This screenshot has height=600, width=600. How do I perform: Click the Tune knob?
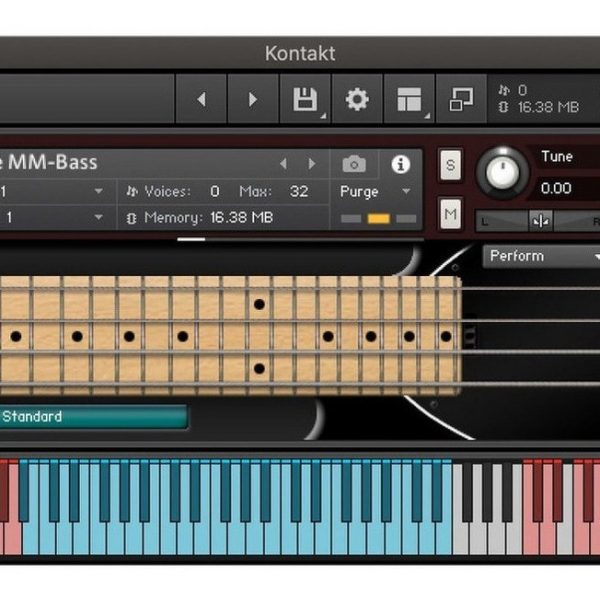pyautogui.click(x=503, y=172)
